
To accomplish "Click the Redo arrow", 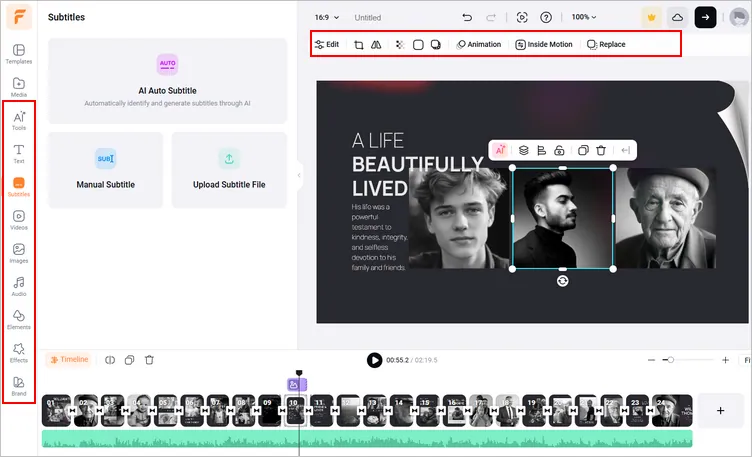I will pyautogui.click(x=491, y=18).
